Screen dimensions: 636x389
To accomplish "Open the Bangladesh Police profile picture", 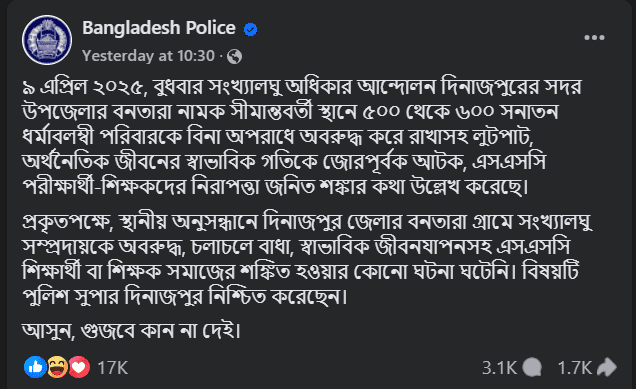I will coord(47,40).
